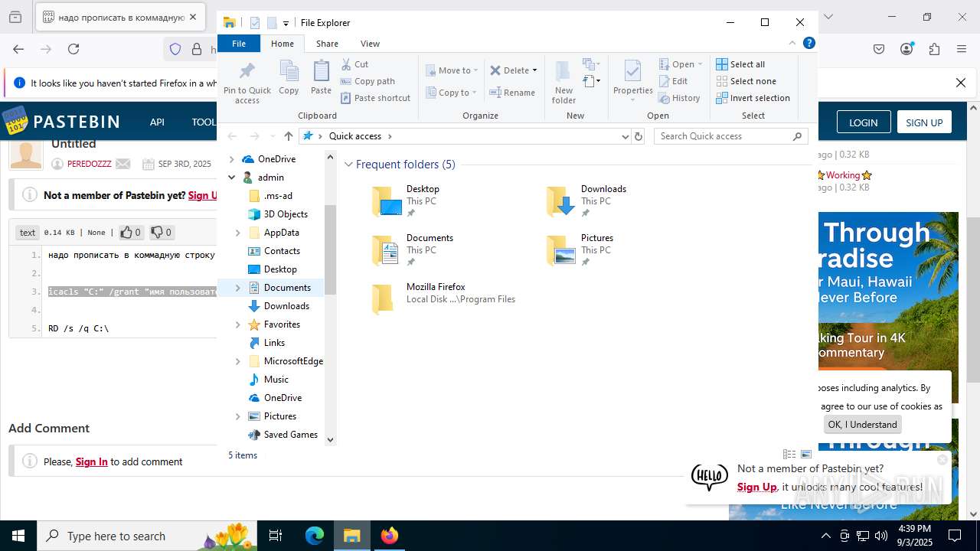Image resolution: width=980 pixels, height=551 pixels.
Task: Click the Firefox reload page icon
Action: click(x=73, y=49)
